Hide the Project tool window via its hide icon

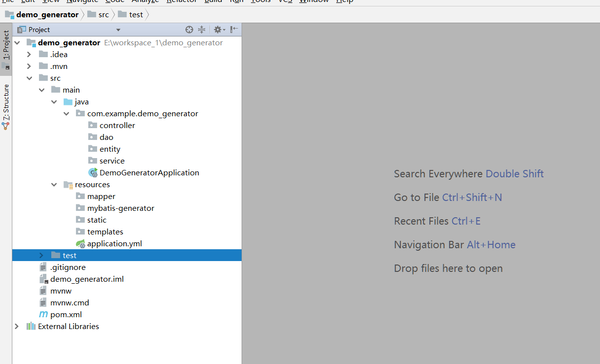234,30
